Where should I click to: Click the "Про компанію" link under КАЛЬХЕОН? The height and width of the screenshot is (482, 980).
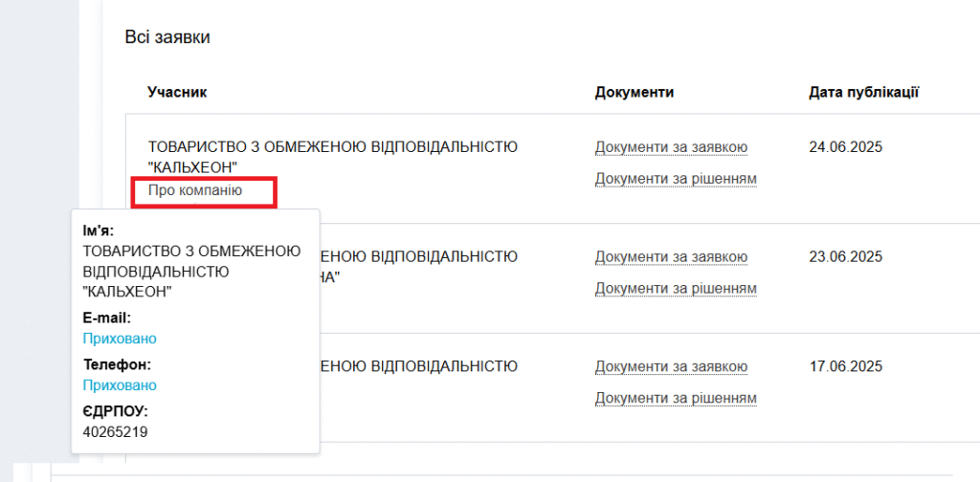(x=195, y=190)
